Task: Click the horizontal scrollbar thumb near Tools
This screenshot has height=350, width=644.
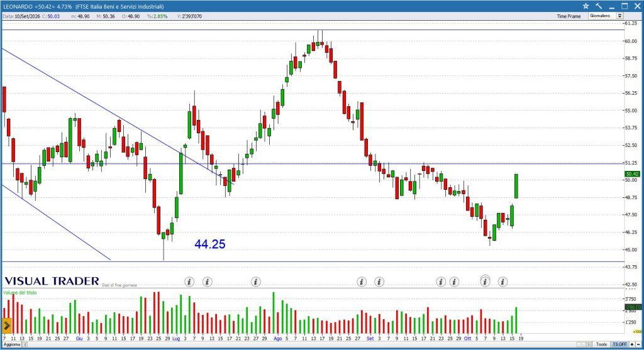Action: (x=581, y=344)
